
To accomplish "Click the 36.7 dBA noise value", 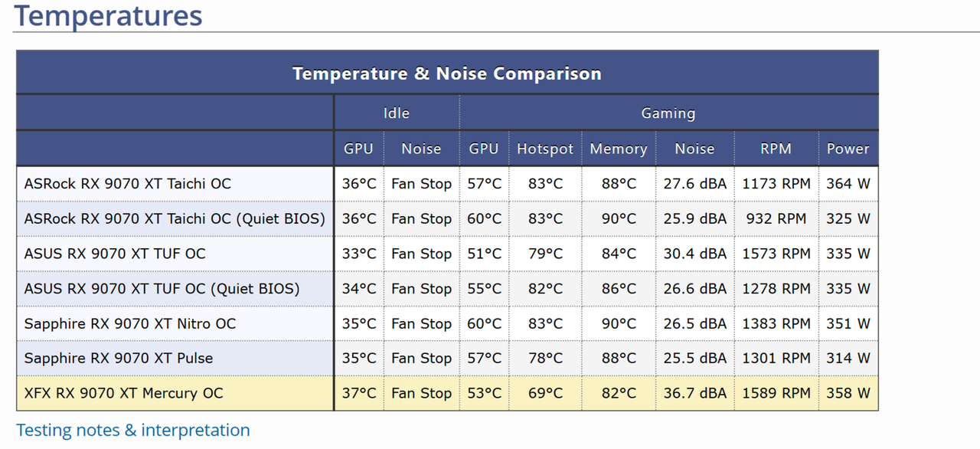I will 695,393.
